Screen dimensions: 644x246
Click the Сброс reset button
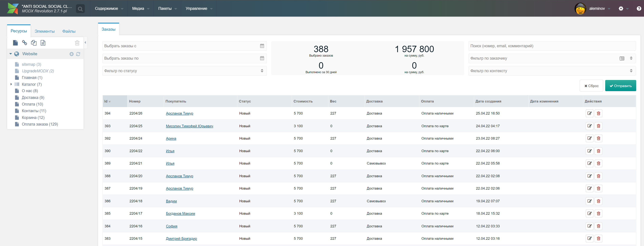591,86
